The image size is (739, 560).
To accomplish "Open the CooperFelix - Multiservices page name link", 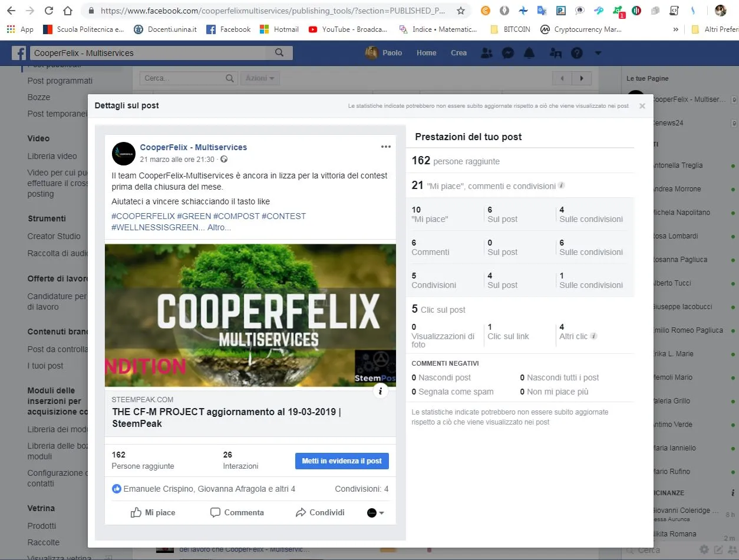I will point(193,147).
